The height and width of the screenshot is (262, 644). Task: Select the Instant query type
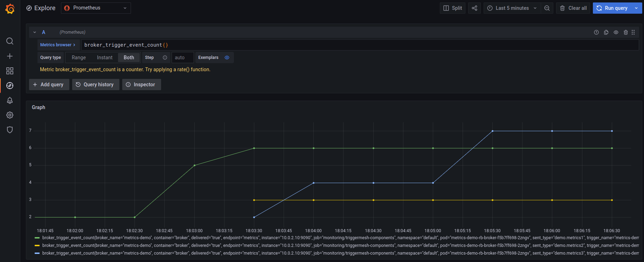click(105, 58)
